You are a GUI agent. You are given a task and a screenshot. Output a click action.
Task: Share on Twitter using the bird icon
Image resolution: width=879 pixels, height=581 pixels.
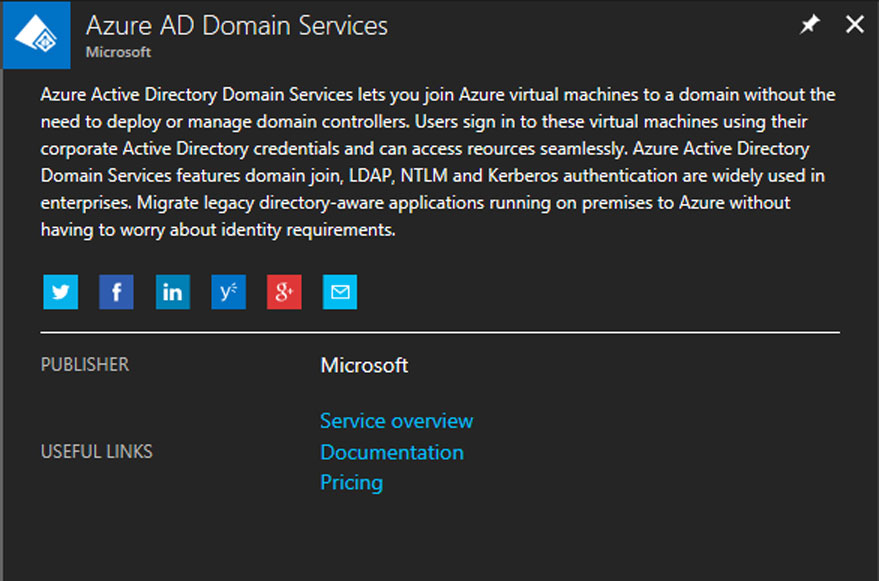[x=61, y=292]
